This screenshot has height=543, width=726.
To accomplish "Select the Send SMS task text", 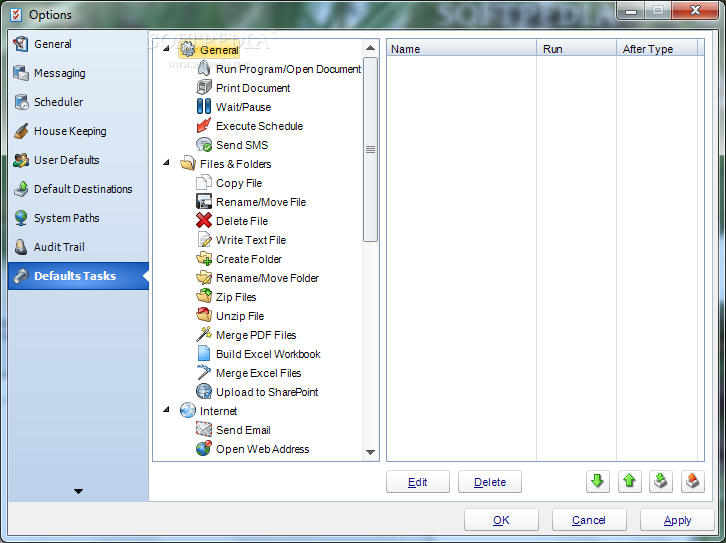I will tap(242, 145).
